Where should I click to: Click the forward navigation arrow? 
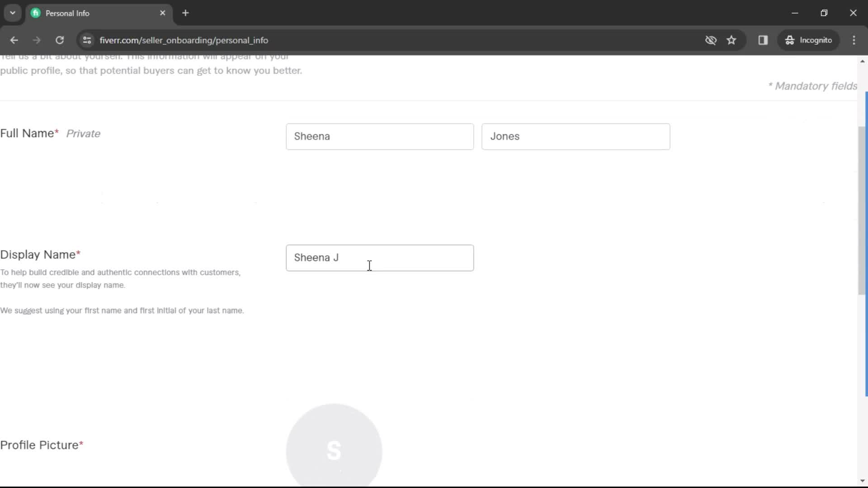(x=36, y=40)
